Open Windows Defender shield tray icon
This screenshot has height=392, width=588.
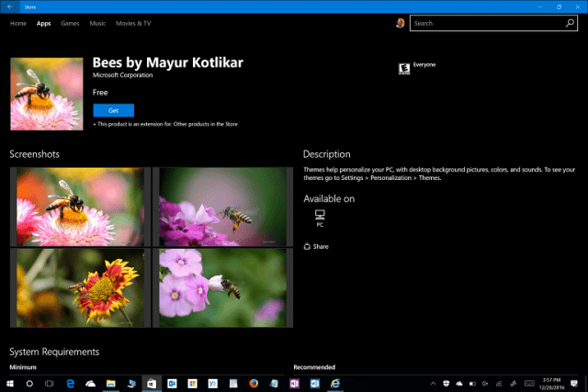(x=446, y=384)
